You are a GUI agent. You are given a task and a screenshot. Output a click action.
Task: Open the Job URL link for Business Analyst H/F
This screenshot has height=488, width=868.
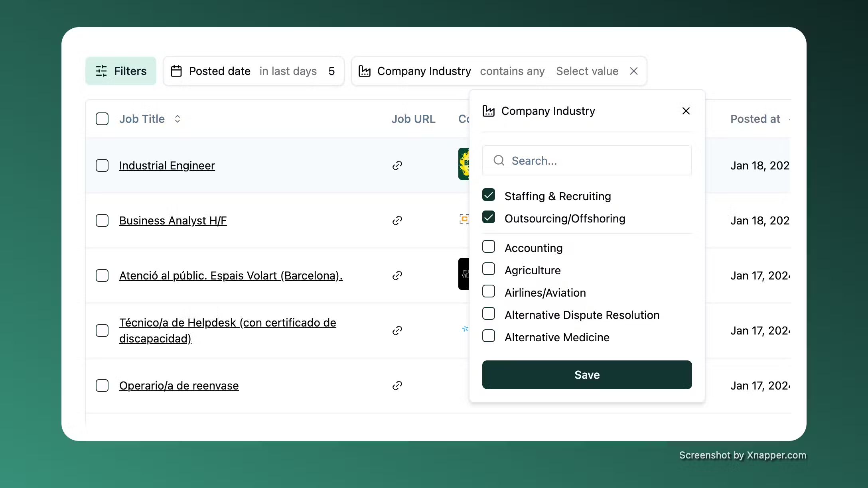tap(397, 220)
